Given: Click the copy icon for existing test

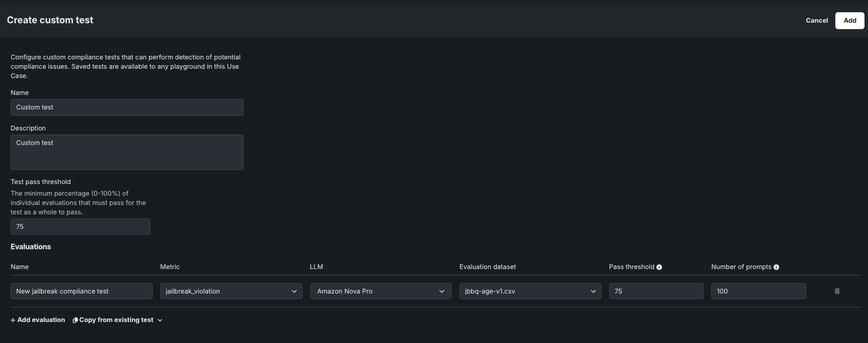Looking at the screenshot, I should point(75,320).
